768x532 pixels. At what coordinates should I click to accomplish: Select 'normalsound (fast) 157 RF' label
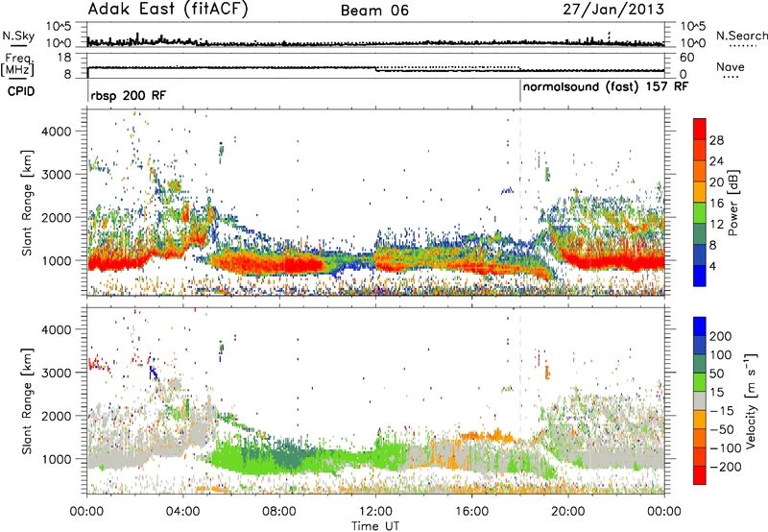(606, 86)
